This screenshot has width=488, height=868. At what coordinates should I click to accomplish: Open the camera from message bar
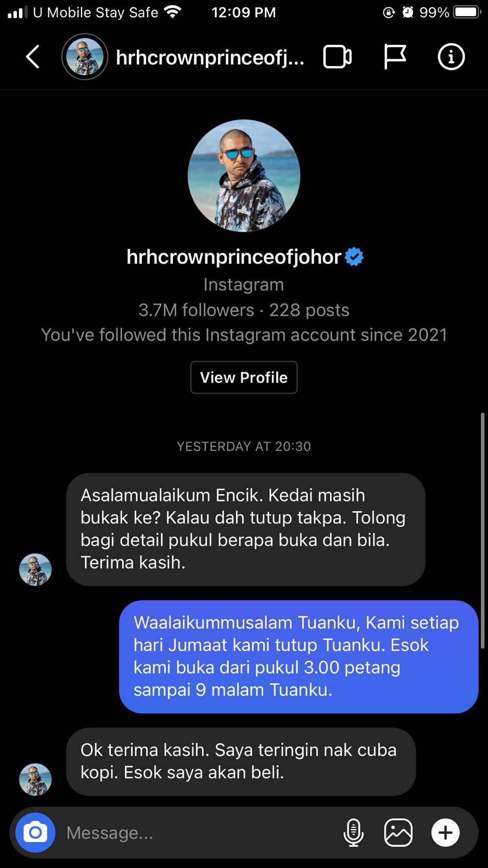pyautogui.click(x=36, y=832)
